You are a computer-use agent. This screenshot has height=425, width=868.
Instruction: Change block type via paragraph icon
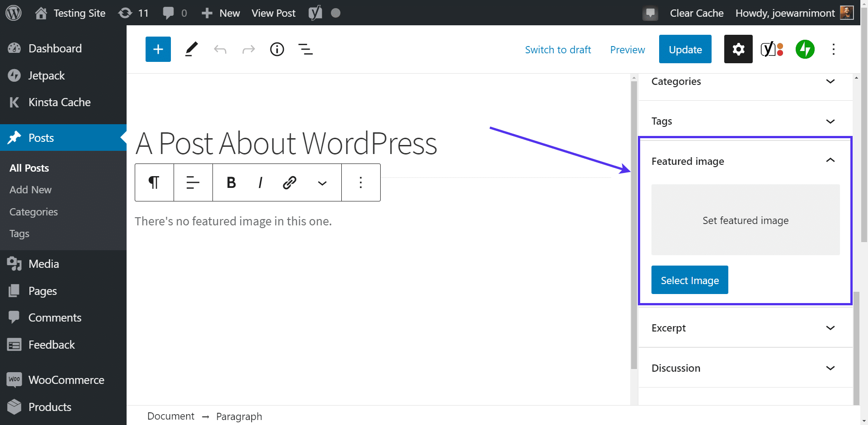click(x=154, y=182)
